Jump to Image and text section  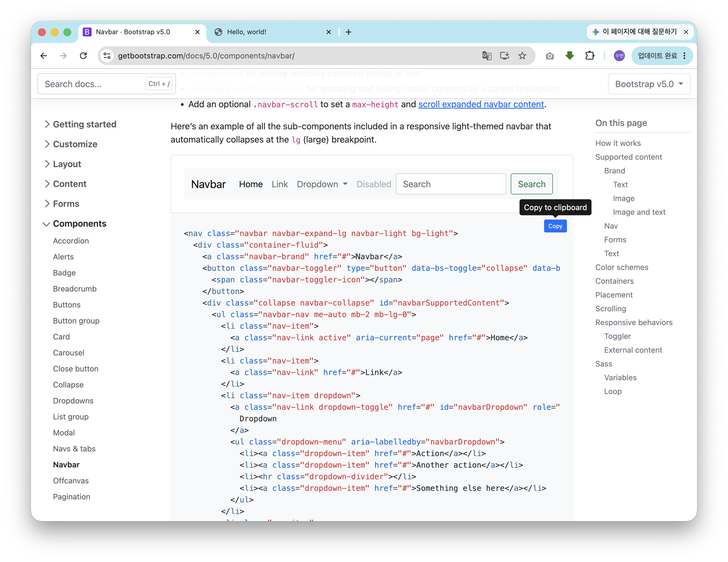point(639,212)
